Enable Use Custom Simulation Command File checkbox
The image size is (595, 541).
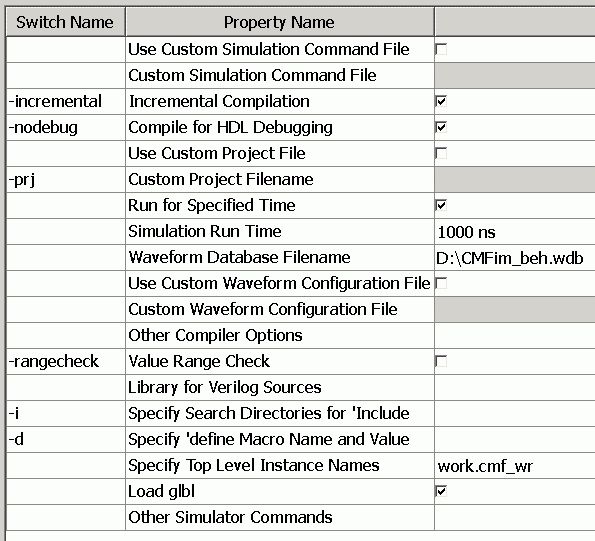441,49
